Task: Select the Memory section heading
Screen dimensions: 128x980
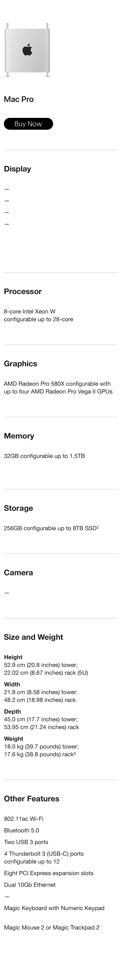Action: click(19, 436)
